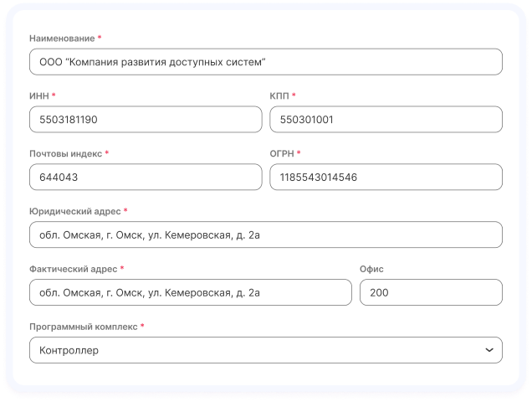532x402 pixels.
Task: Focus the Юридический адрес input field
Action: pyautogui.click(x=265, y=235)
